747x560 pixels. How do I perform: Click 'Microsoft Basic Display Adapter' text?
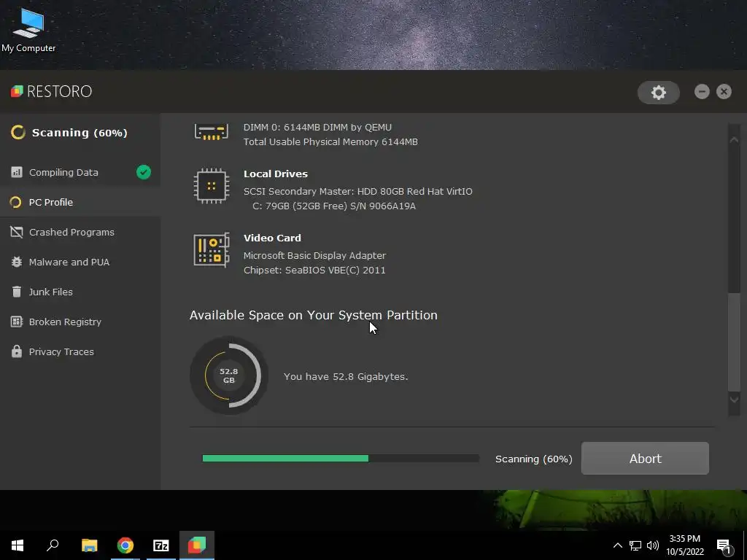point(314,255)
